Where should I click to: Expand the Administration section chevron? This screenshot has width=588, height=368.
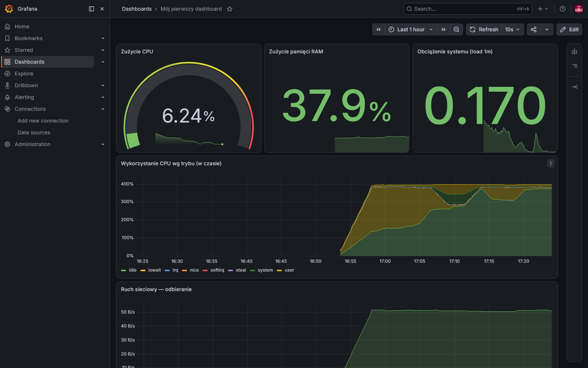(x=103, y=144)
